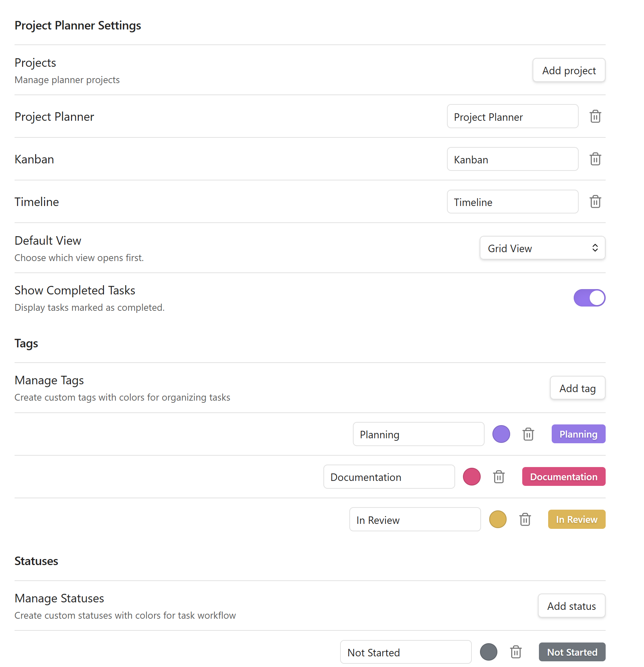Click Add tag
The image size is (644, 667).
(577, 388)
